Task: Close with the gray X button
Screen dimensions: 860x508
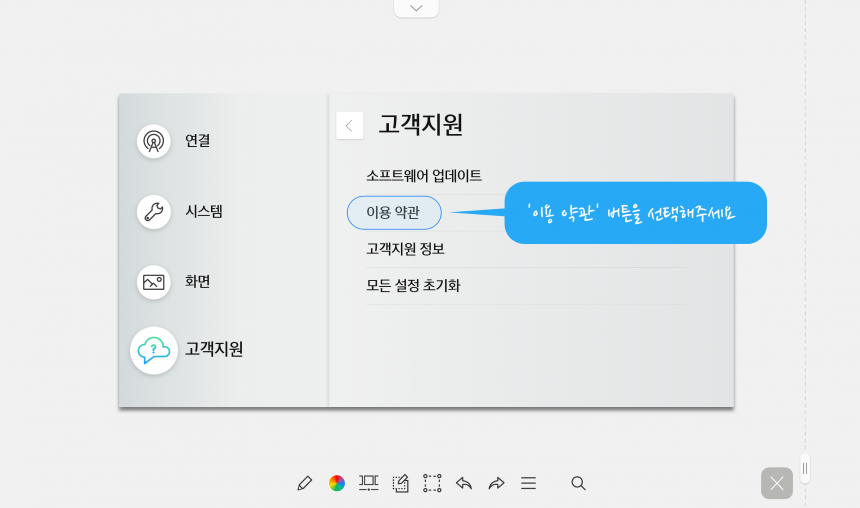Action: tap(777, 483)
